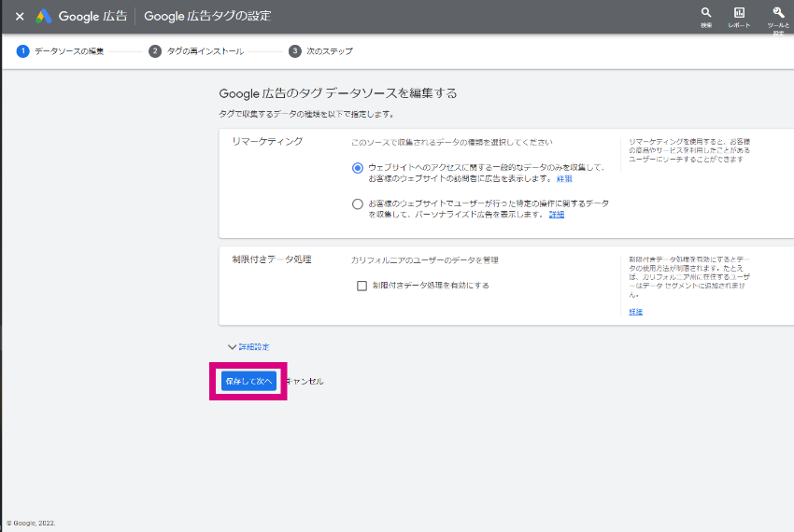
Task: Click the Google 広告 product name text
Action: pyautogui.click(x=92, y=16)
